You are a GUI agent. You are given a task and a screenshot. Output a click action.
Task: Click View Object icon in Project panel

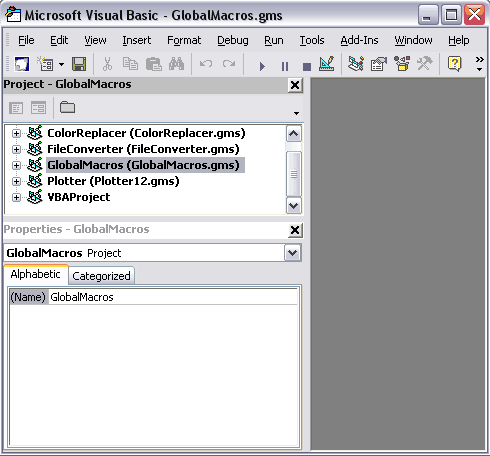tap(38, 108)
